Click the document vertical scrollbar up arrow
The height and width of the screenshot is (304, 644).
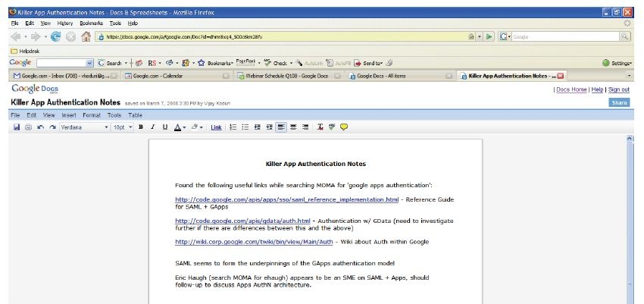[630, 139]
